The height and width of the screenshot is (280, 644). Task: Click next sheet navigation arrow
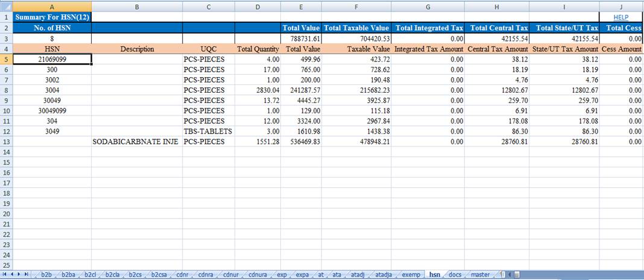coord(20,275)
